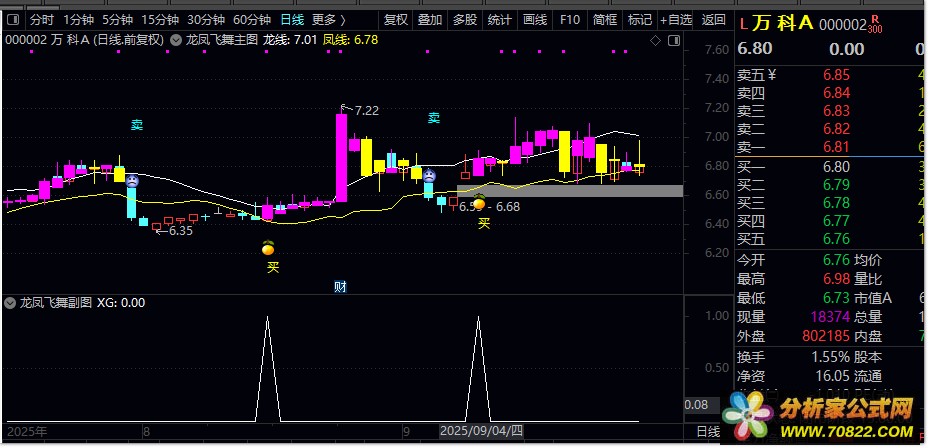The width and height of the screenshot is (930, 448).
Task: Click the 买四 price 6.77
Action: tap(836, 221)
